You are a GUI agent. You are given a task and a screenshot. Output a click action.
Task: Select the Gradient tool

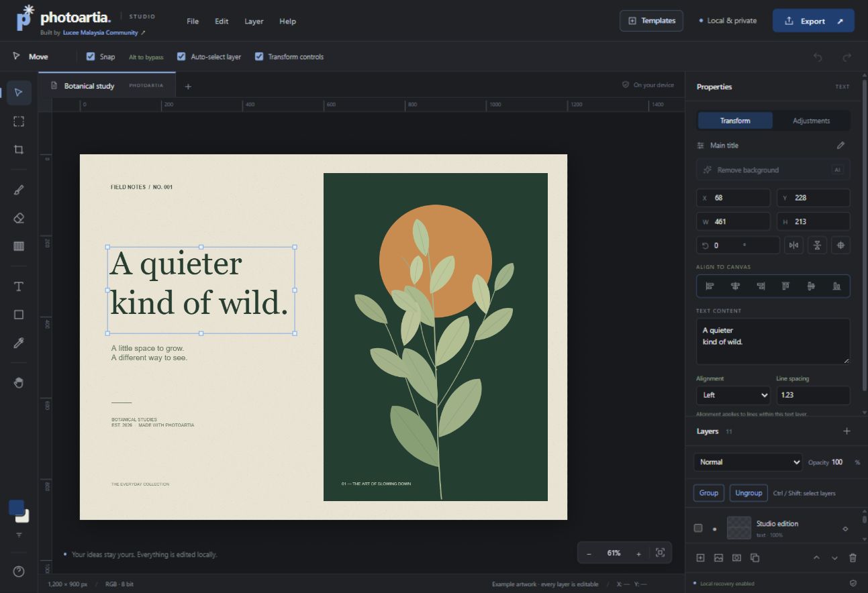click(x=19, y=246)
